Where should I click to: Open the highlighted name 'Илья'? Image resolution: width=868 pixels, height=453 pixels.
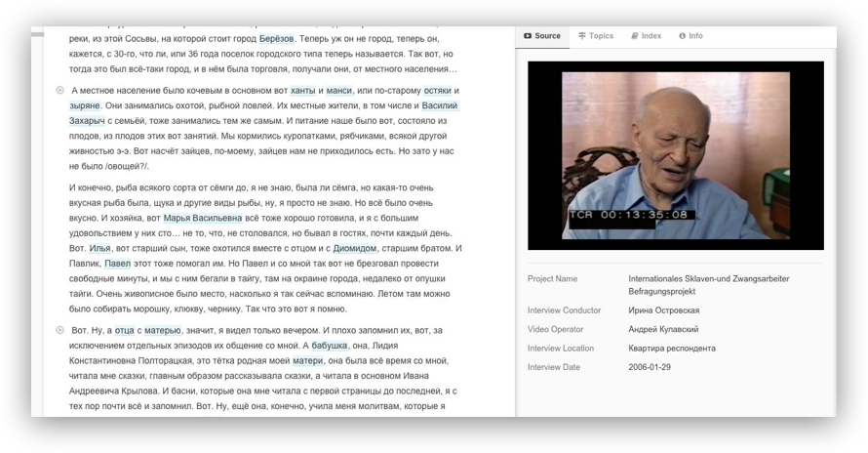pyautogui.click(x=100, y=248)
